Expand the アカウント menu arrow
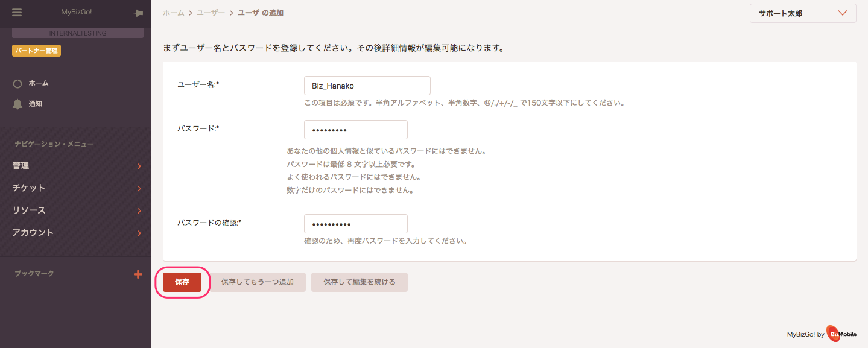 click(139, 233)
